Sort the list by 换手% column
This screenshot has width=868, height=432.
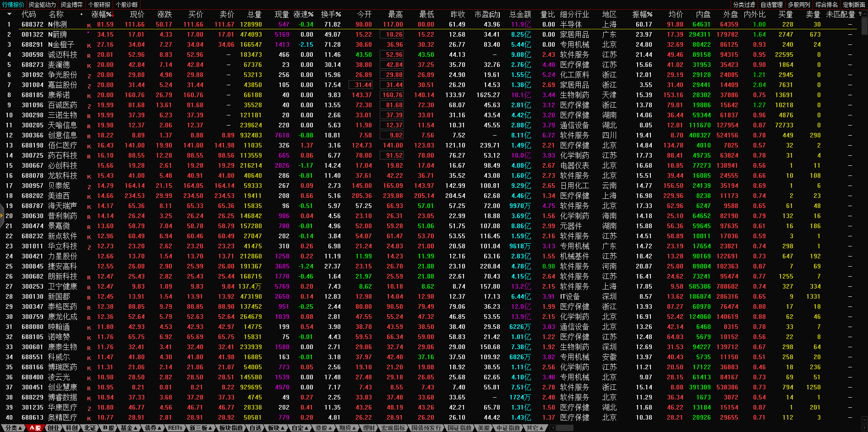coord(331,14)
